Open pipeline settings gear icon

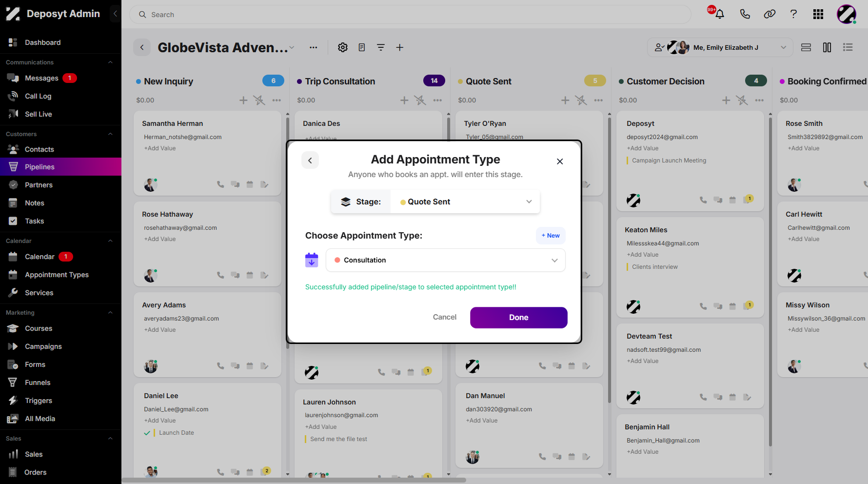click(343, 47)
